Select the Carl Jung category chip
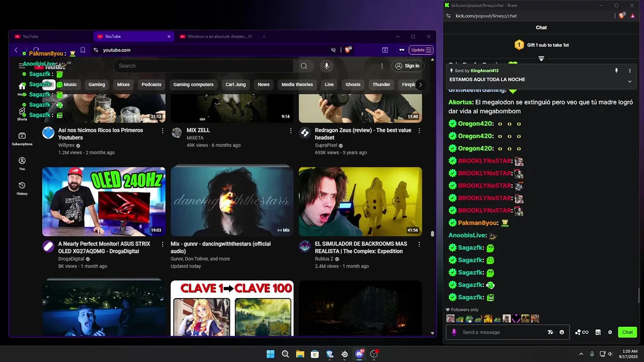 (x=236, y=84)
